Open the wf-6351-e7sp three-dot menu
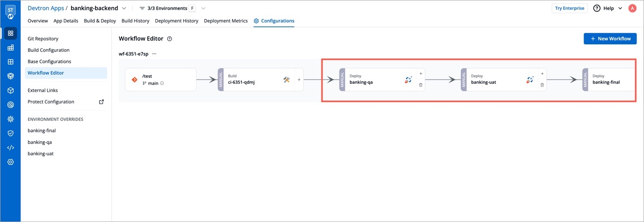 [x=154, y=54]
